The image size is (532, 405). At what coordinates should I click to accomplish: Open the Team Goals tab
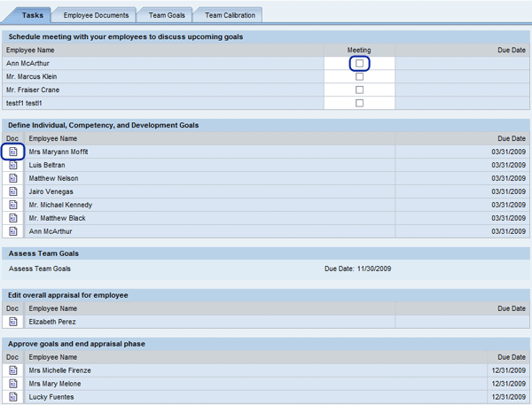pyautogui.click(x=168, y=15)
